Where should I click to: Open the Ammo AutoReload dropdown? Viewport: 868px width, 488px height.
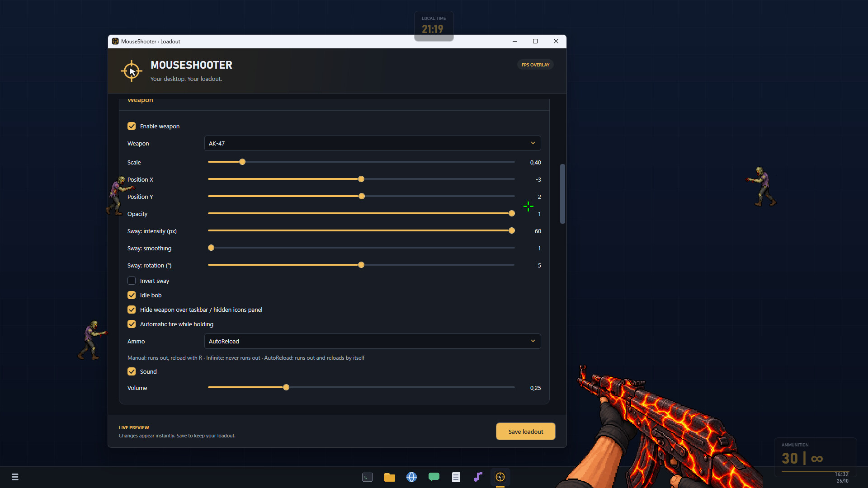[373, 341]
